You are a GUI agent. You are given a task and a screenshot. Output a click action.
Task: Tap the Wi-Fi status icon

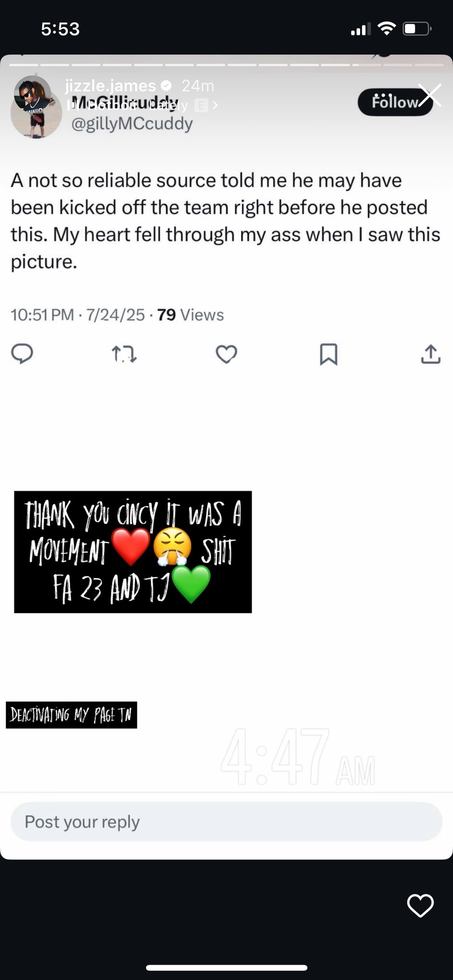(386, 29)
